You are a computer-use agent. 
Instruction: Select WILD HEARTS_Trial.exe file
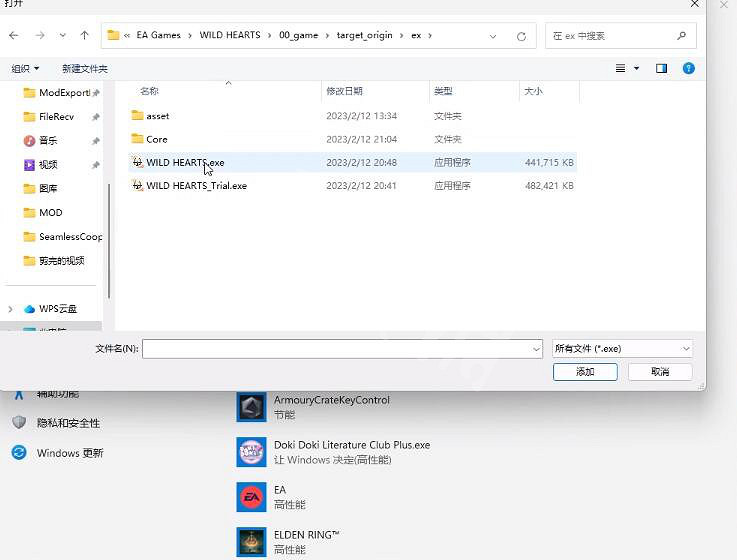196,186
